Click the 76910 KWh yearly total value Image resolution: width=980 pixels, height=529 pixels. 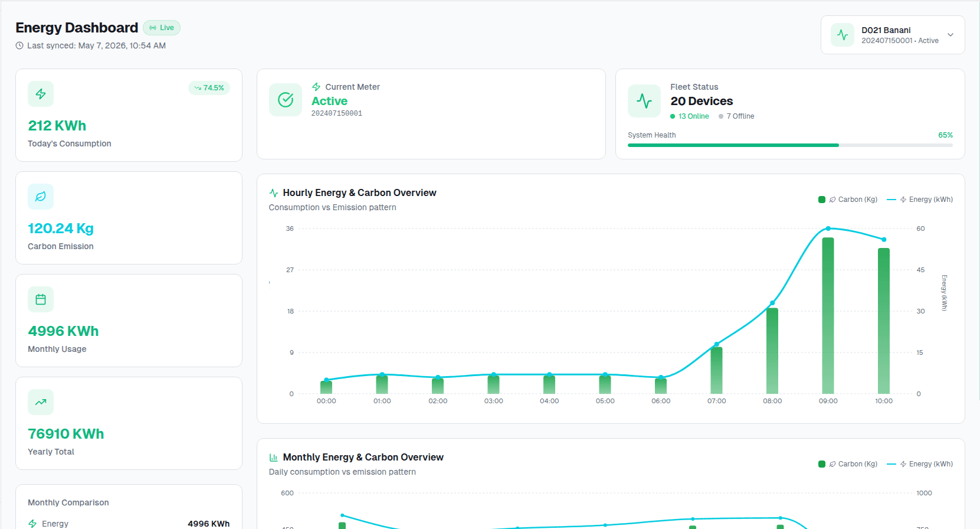click(66, 434)
